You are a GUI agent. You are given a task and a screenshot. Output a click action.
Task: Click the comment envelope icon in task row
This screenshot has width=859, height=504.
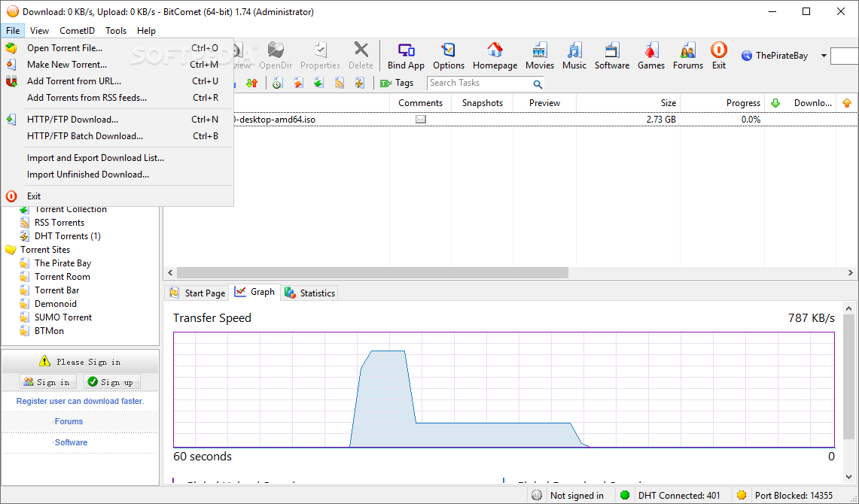[421, 120]
